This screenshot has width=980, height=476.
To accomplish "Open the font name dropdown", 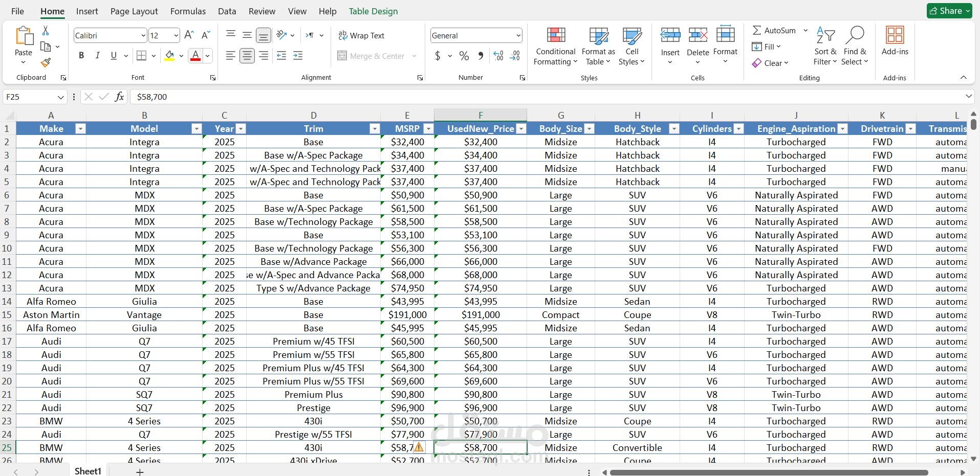I will point(143,35).
